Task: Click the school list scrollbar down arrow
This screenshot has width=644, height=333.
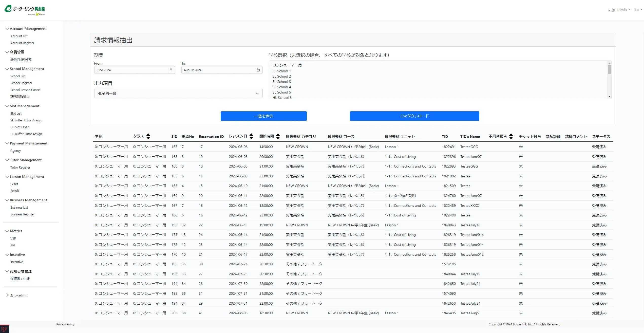Action: pyautogui.click(x=609, y=97)
